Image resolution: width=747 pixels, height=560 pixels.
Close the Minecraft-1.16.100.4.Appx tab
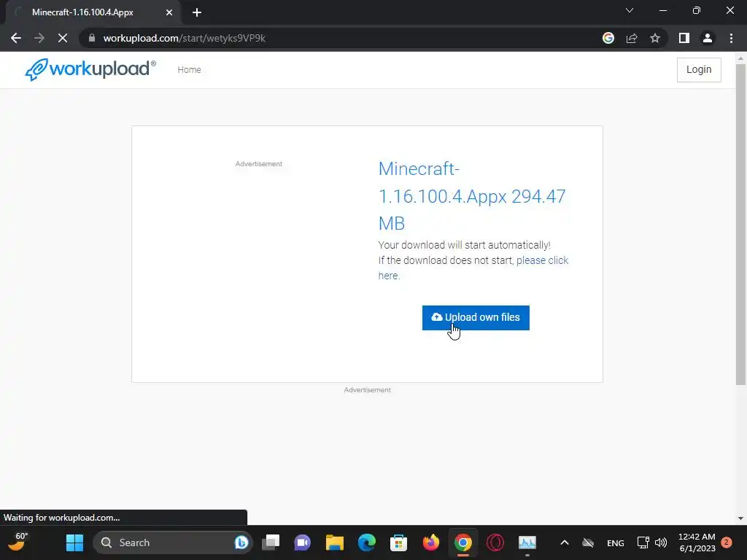tap(169, 12)
